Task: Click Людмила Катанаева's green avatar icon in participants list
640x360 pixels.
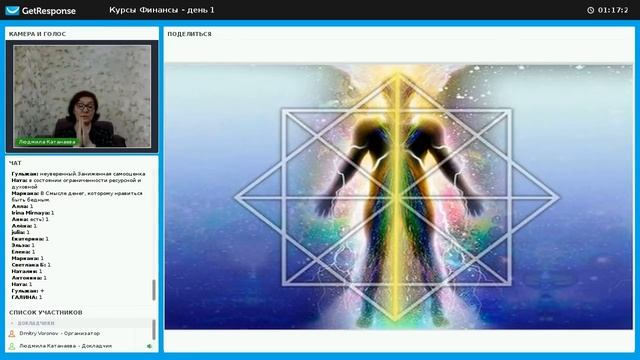Action: tap(12, 346)
